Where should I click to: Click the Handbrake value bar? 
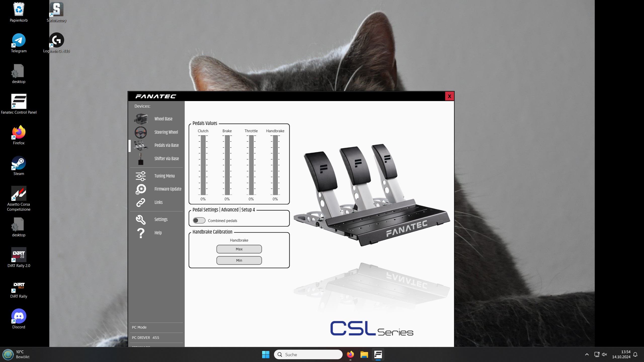[x=275, y=165]
